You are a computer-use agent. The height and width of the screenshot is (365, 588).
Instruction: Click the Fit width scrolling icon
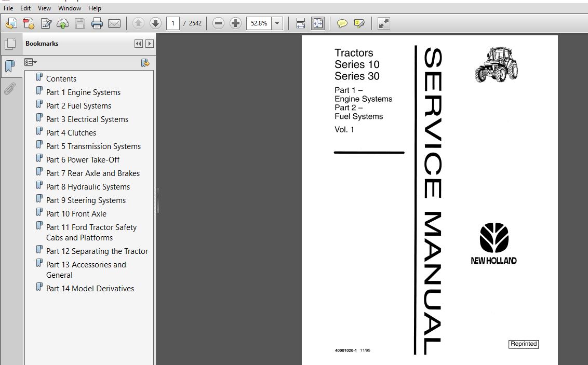point(300,23)
